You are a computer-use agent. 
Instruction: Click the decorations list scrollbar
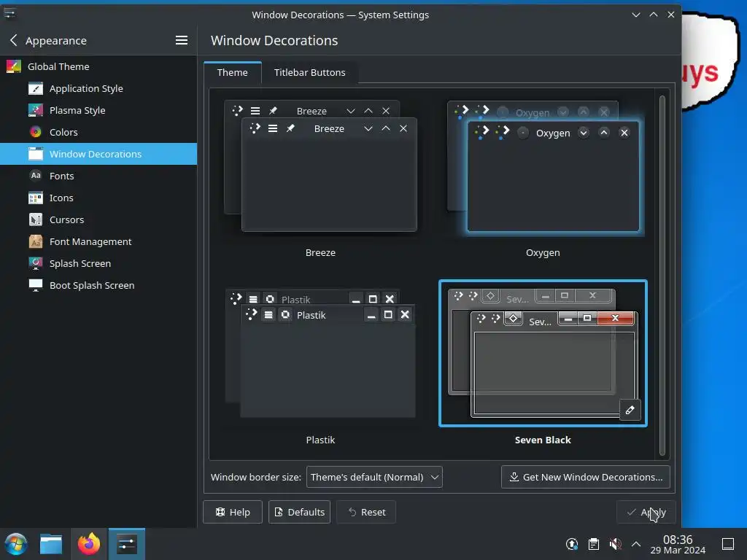pos(662,276)
